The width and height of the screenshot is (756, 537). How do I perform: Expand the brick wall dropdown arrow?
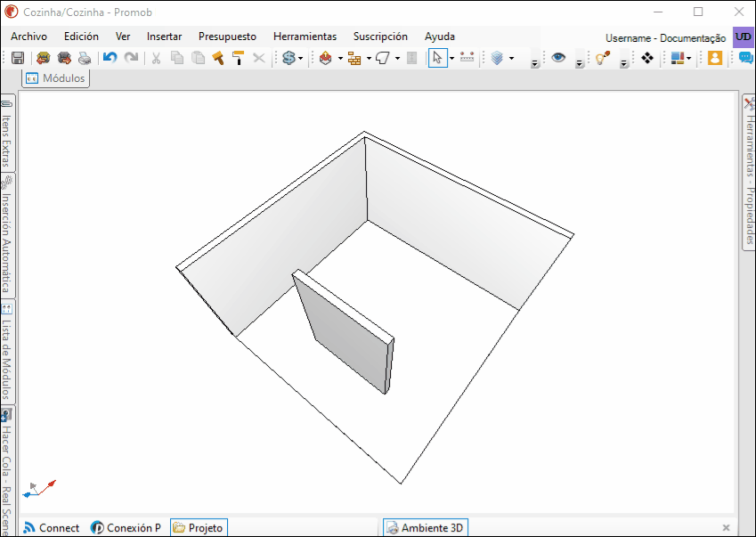[369, 58]
